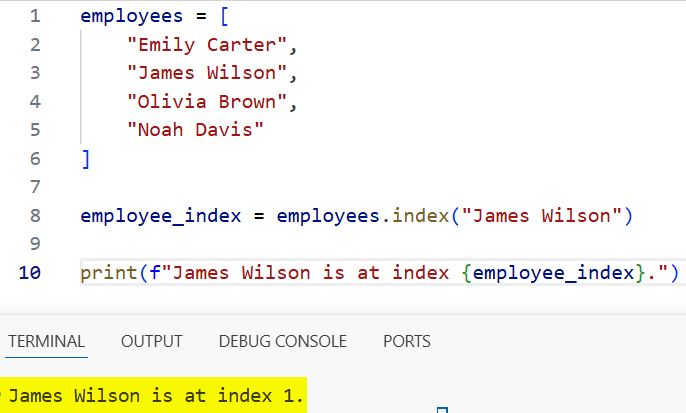Click line number 10 in gutter
The width and height of the screenshot is (686, 413).
click(x=30, y=273)
